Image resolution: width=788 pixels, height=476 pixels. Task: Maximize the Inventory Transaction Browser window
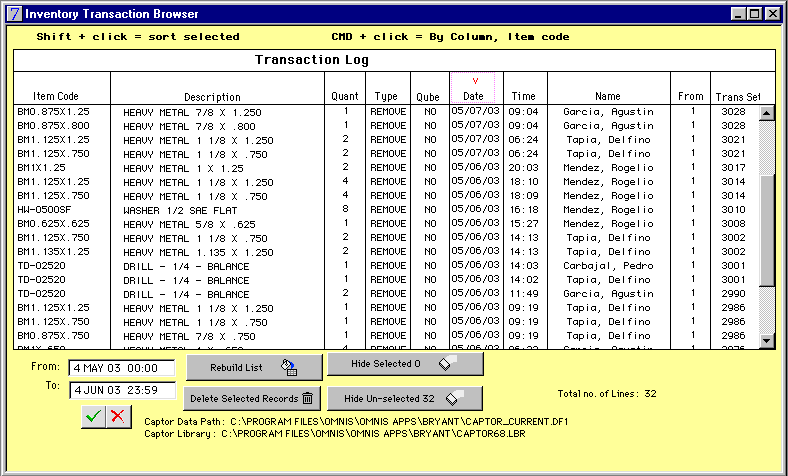(755, 14)
